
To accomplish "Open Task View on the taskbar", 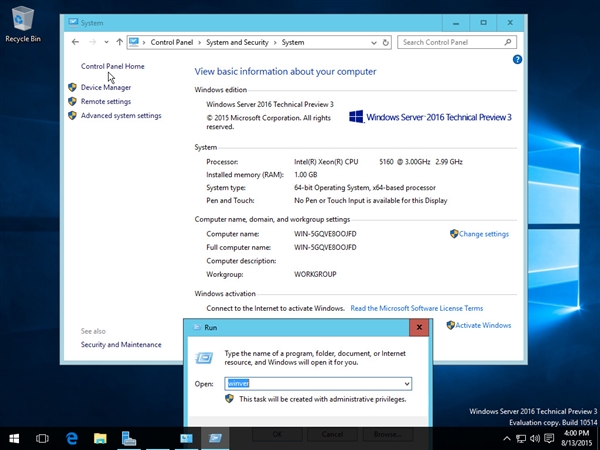I will click(x=42, y=438).
